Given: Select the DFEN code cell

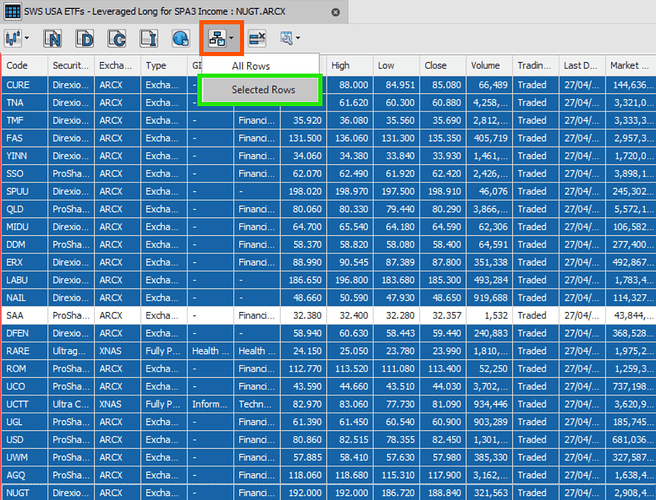Looking at the screenshot, I should [25, 333].
